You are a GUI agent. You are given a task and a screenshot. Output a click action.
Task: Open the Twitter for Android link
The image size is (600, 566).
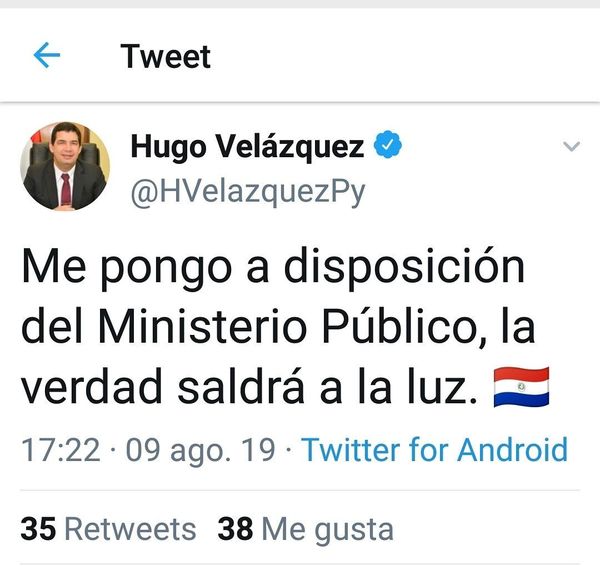[434, 450]
